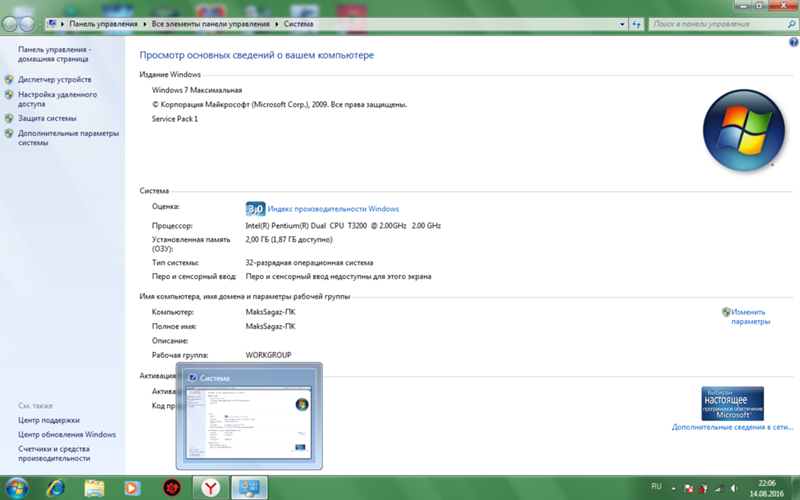This screenshot has width=800, height=500.
Task: Click the Action Center flag tray icon
Action: [x=688, y=489]
